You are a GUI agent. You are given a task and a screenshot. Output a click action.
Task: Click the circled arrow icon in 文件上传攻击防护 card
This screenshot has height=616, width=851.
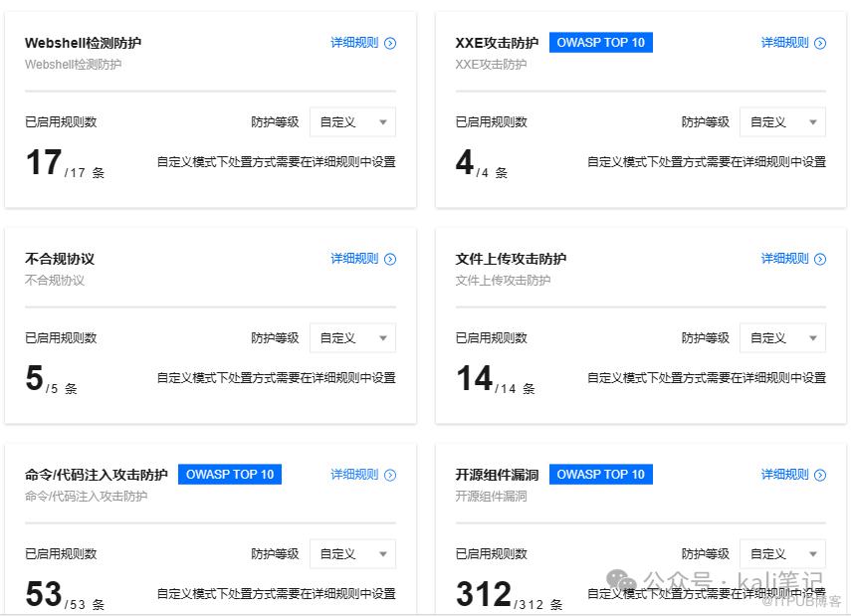[820, 259]
